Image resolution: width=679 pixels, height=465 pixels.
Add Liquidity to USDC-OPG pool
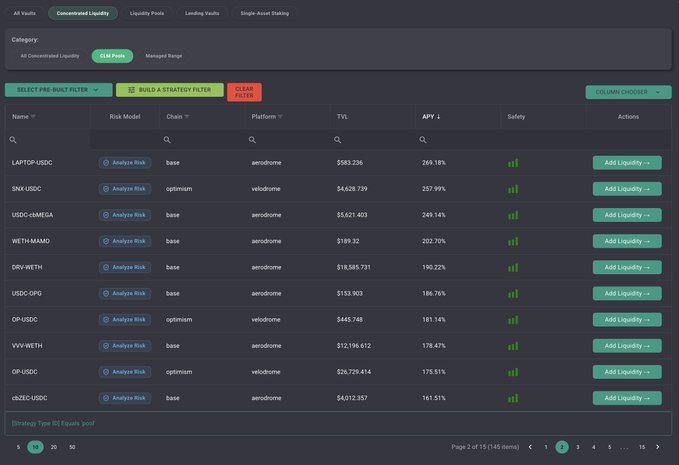pos(627,294)
